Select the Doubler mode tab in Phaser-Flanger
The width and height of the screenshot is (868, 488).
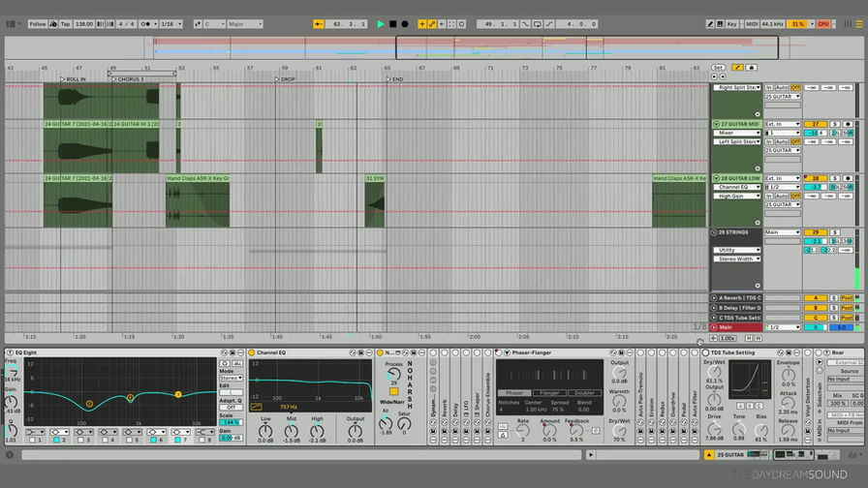pos(584,393)
